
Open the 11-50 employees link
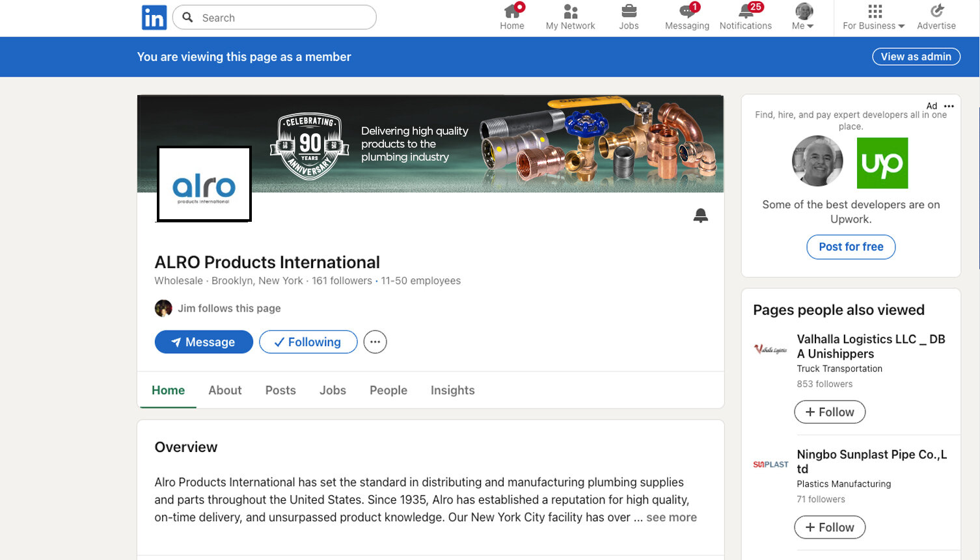coord(421,281)
